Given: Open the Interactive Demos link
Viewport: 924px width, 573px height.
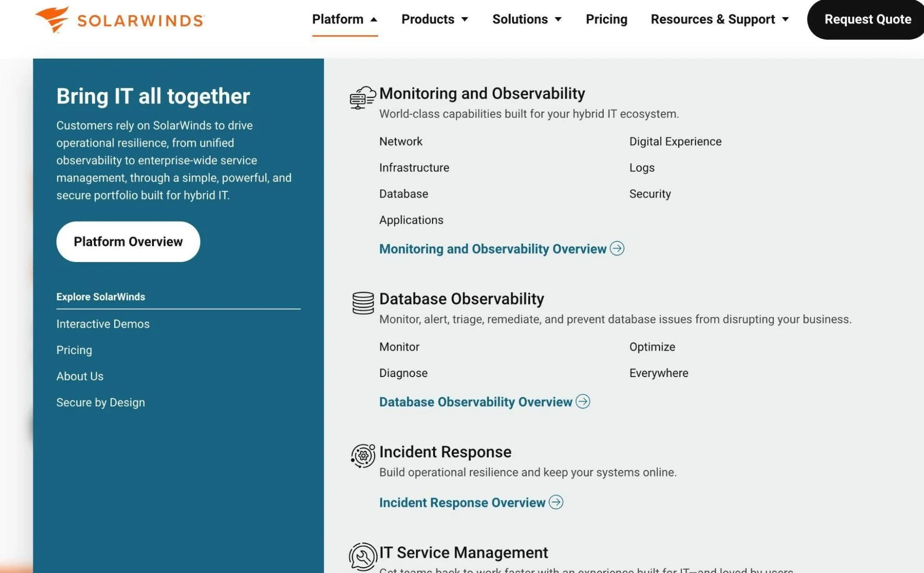Looking at the screenshot, I should (103, 324).
